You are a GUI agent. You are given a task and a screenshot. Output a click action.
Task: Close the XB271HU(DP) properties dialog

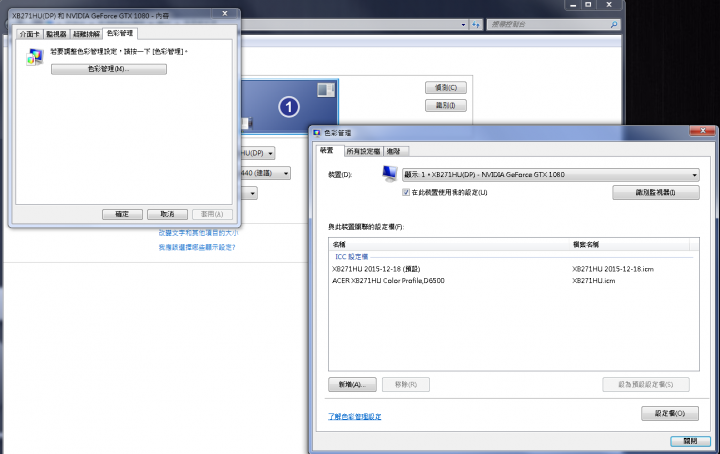pyautogui.click(x=225, y=14)
